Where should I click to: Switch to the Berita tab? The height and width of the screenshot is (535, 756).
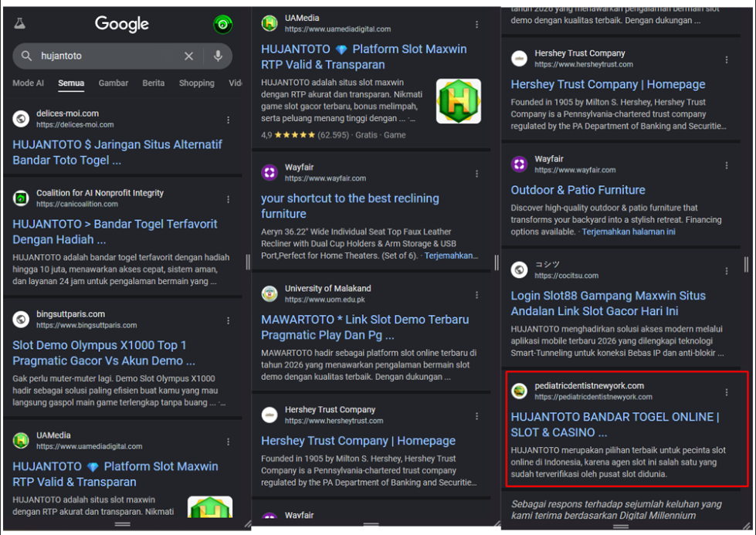click(153, 83)
